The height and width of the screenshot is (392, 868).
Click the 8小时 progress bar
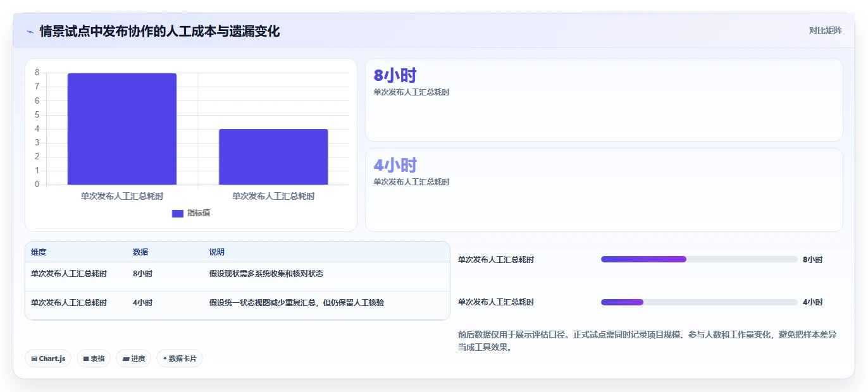699,259
